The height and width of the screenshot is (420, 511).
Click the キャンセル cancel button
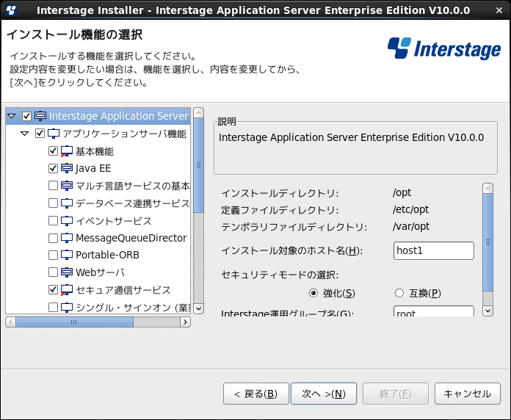(x=468, y=394)
